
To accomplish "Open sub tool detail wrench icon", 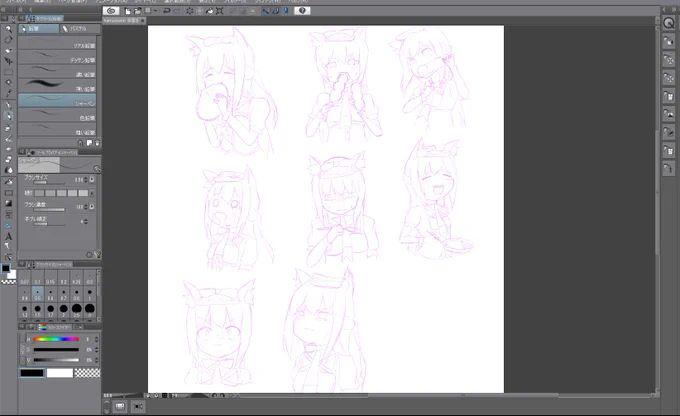I will [x=97, y=255].
